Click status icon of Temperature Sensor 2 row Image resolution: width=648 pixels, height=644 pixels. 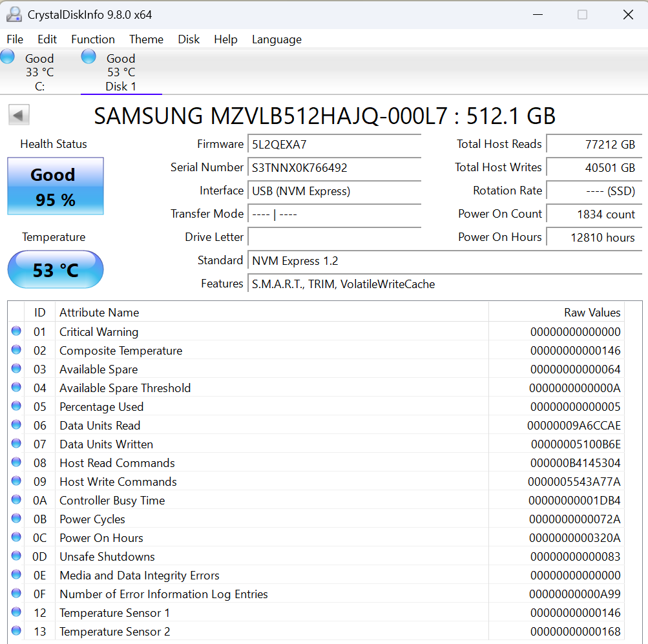16,630
